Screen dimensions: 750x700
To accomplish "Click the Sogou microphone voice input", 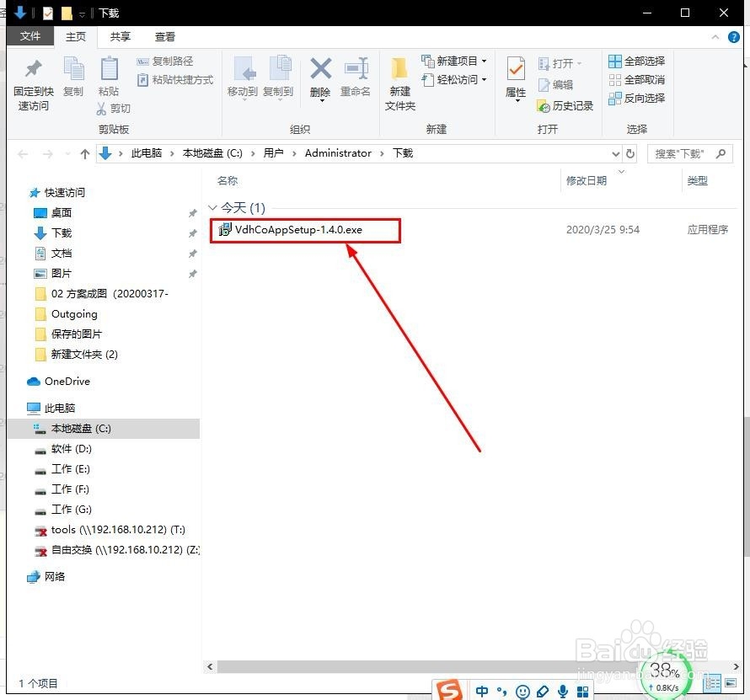I will click(x=562, y=691).
